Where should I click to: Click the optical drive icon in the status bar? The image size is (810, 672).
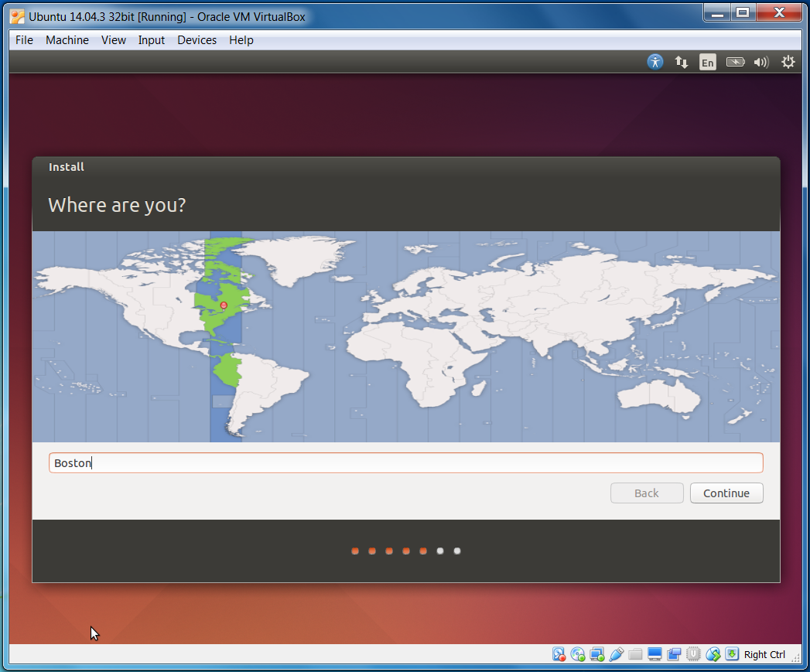pyautogui.click(x=578, y=654)
